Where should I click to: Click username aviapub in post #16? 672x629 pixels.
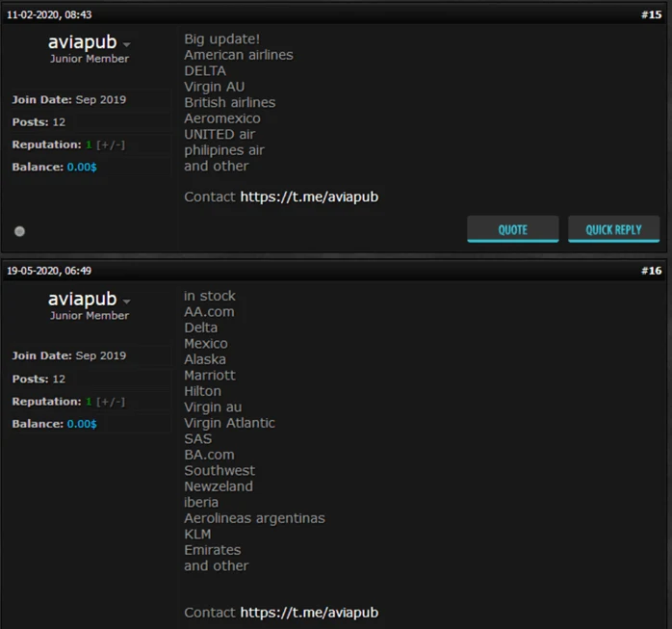[82, 299]
